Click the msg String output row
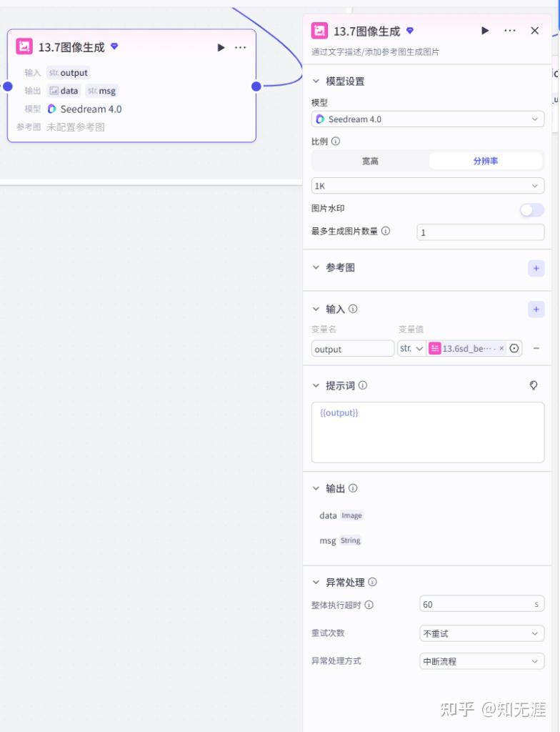Image resolution: width=560 pixels, height=732 pixels. (x=340, y=540)
